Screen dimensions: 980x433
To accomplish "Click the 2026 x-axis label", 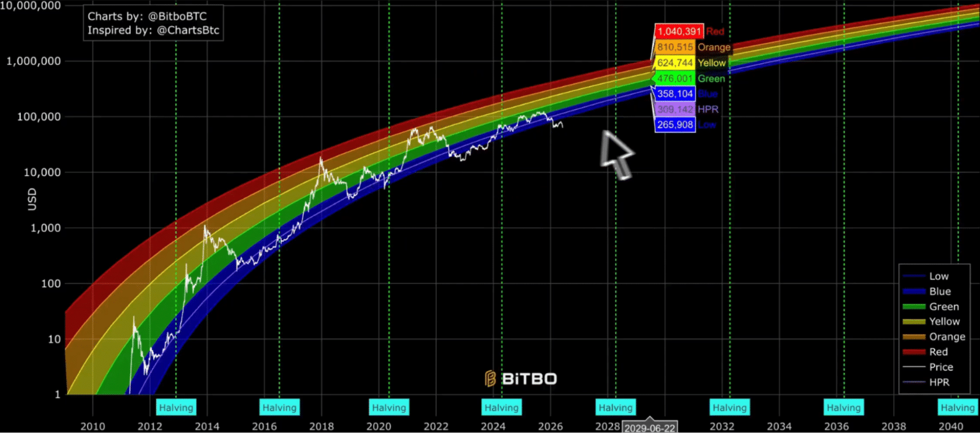I will (551, 425).
